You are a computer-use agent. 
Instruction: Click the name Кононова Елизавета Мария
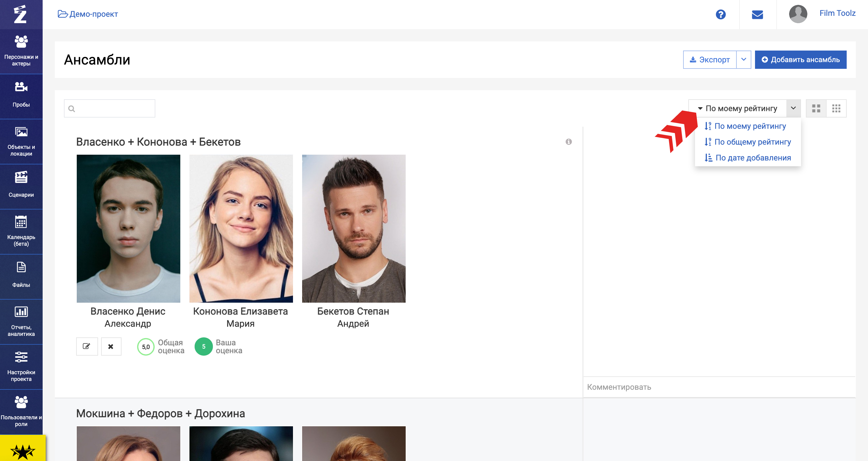(x=240, y=317)
